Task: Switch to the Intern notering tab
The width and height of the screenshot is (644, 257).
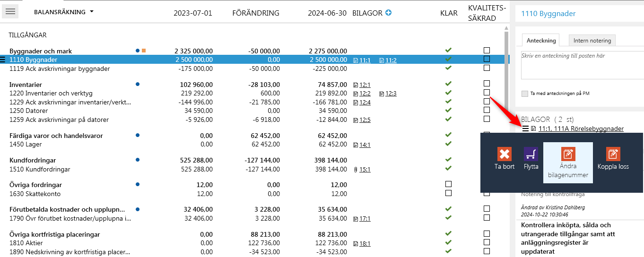Action: (592, 41)
